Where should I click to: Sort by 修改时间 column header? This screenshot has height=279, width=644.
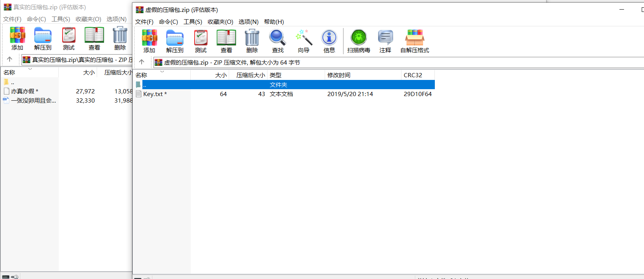339,75
